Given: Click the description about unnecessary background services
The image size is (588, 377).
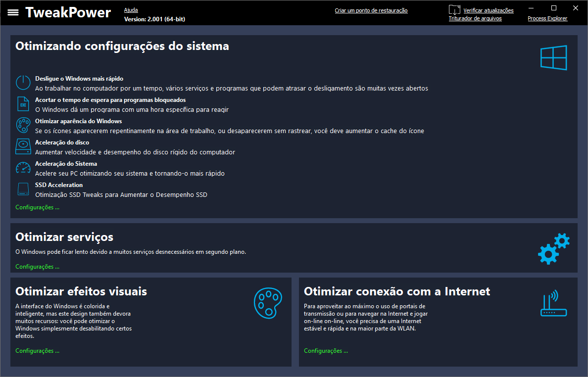Looking at the screenshot, I should tap(131, 252).
